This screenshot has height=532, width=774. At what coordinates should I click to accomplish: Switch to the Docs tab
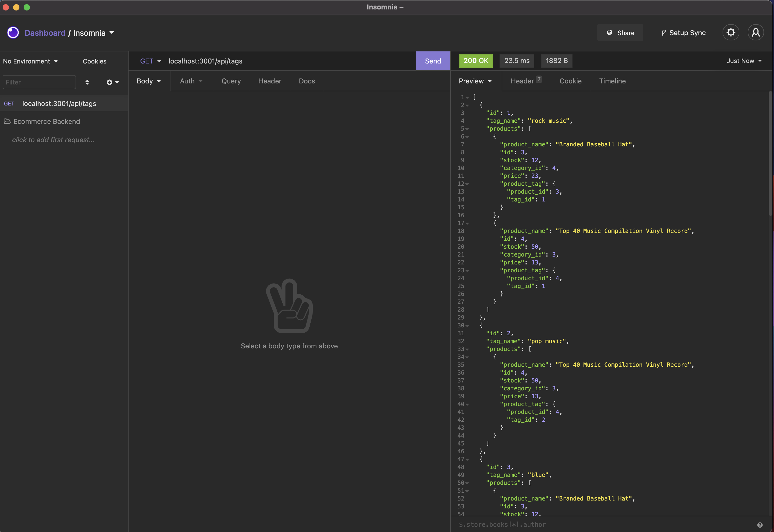[307, 81]
